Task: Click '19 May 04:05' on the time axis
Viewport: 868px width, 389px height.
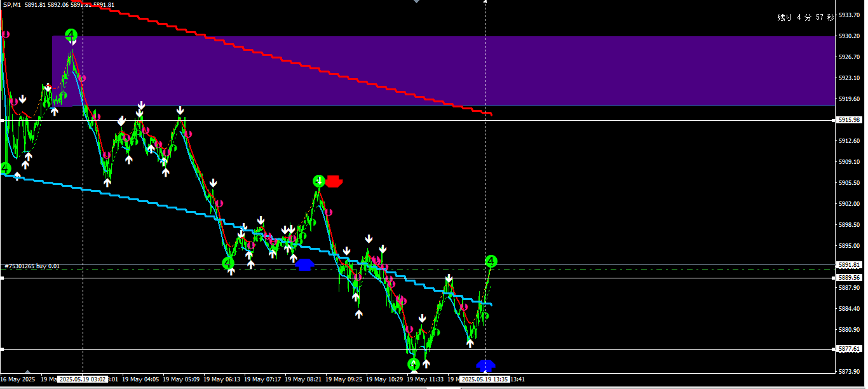Action: click(141, 379)
